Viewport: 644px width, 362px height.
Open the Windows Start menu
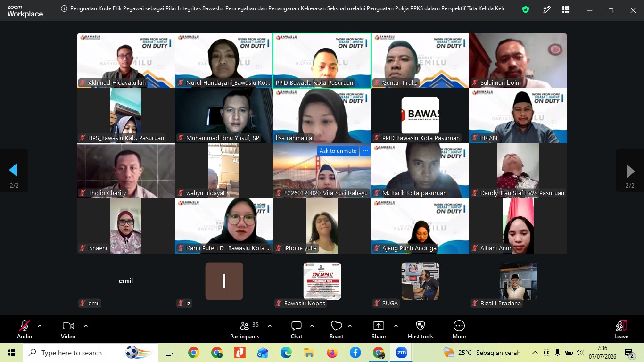(x=11, y=353)
